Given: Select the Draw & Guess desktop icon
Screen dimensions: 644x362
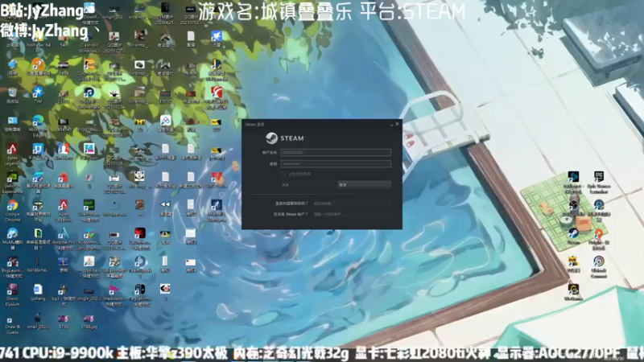Looking at the screenshot, I should pos(12,325).
